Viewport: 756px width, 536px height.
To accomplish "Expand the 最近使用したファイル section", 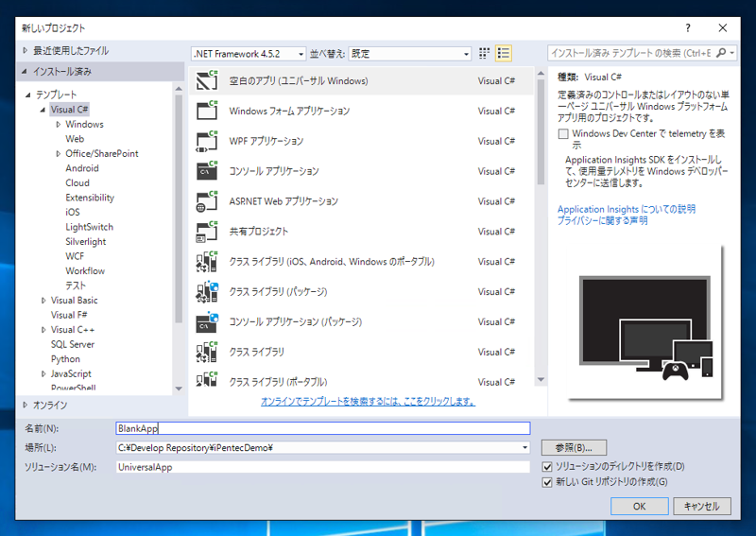I will pyautogui.click(x=26, y=50).
